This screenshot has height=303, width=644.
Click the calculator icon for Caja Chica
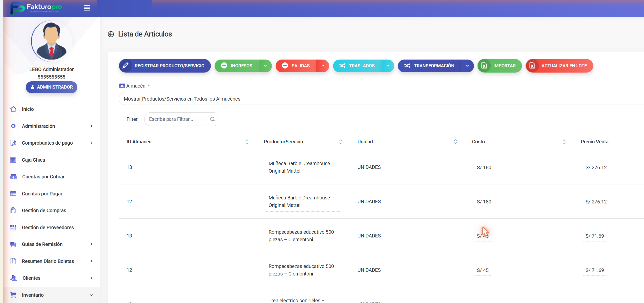(13, 160)
